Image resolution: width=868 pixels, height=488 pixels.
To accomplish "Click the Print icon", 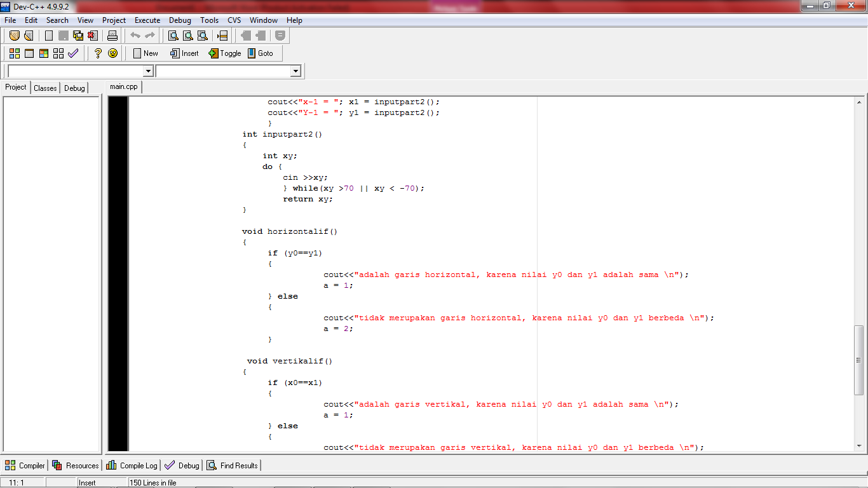I will (x=112, y=36).
